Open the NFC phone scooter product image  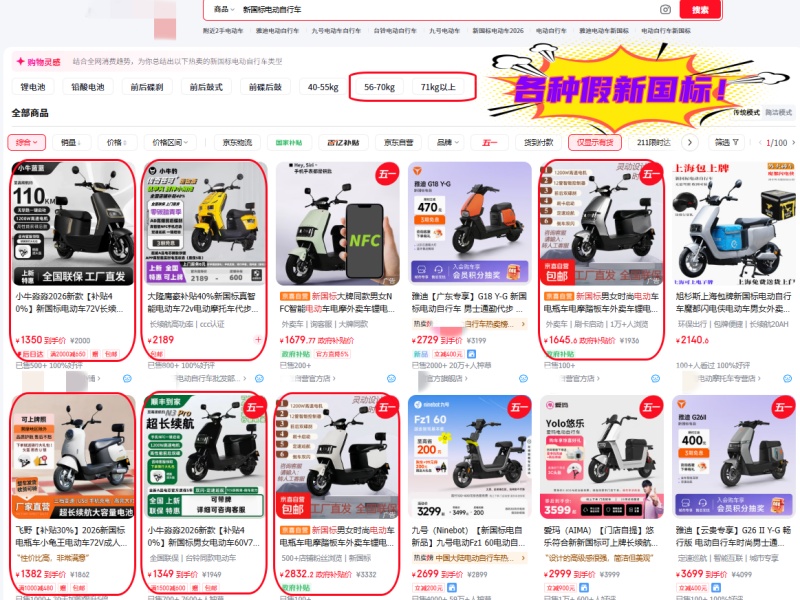pos(338,224)
